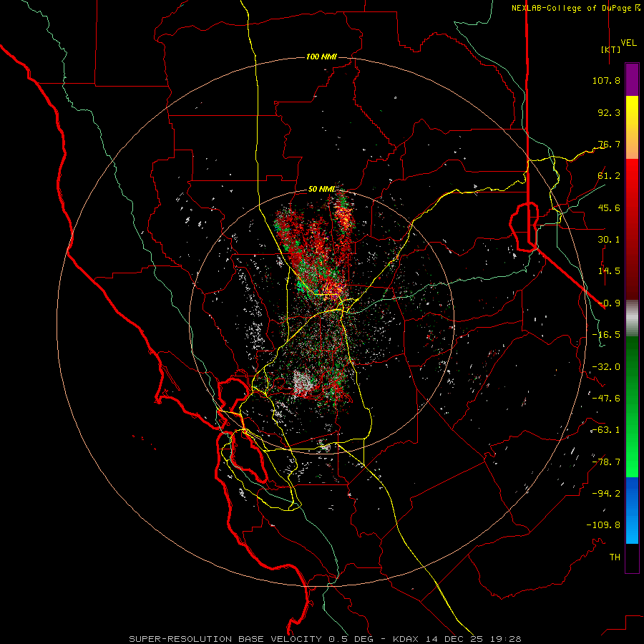Click the purple segment of color bar
Screen dimensions: 644x644
[x=632, y=80]
